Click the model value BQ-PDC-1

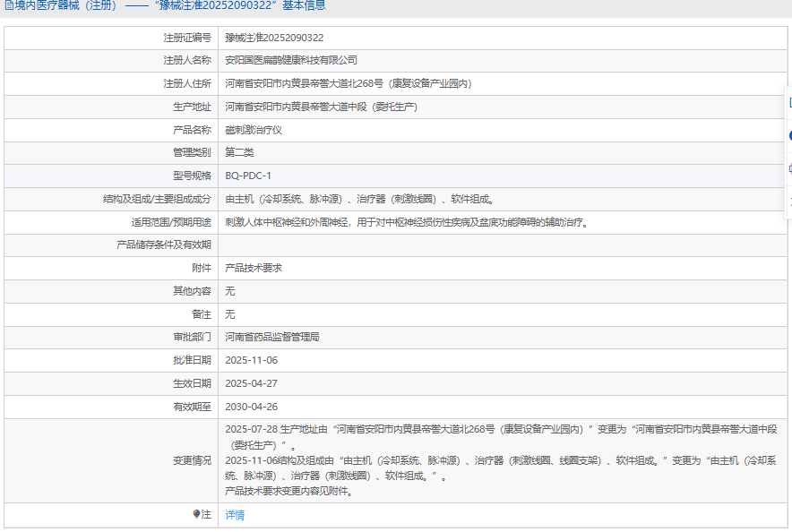coord(248,176)
